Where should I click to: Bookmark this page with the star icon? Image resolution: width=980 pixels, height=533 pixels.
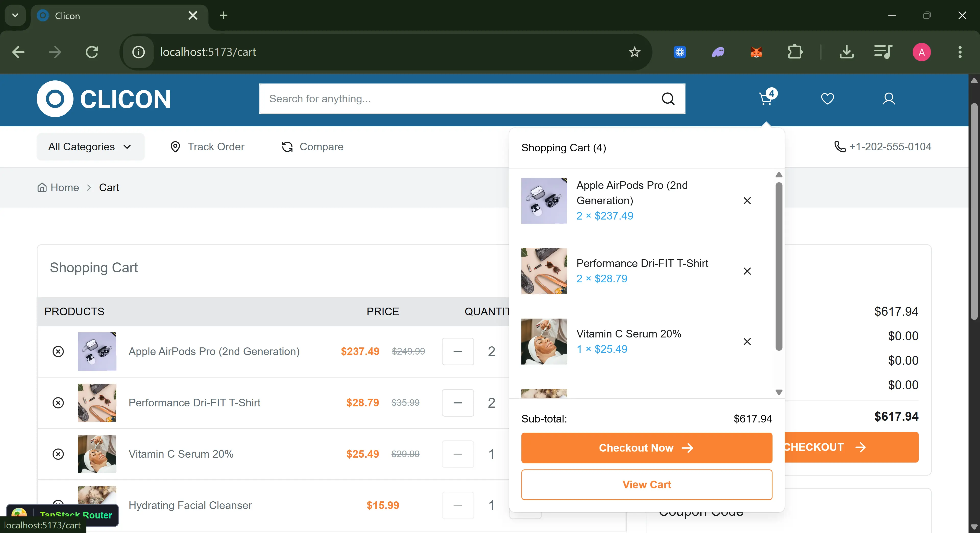[634, 52]
